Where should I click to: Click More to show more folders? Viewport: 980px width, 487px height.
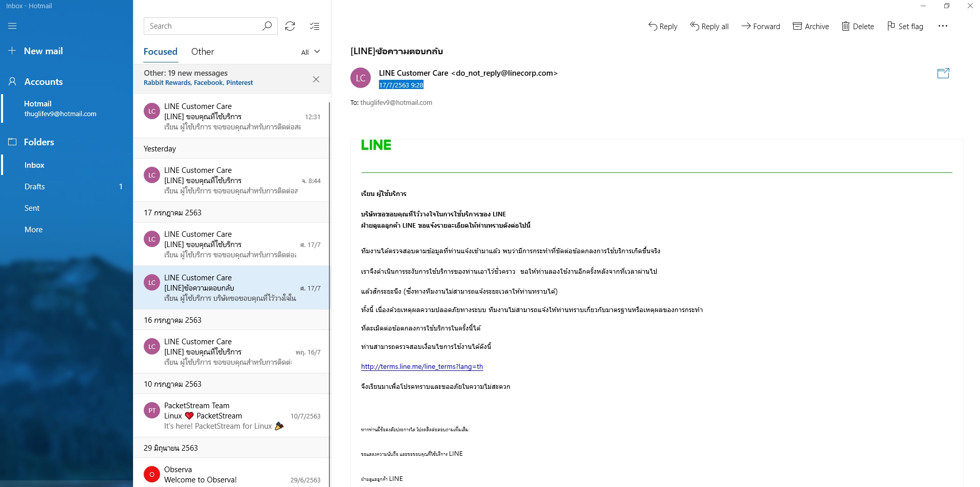click(x=66, y=229)
